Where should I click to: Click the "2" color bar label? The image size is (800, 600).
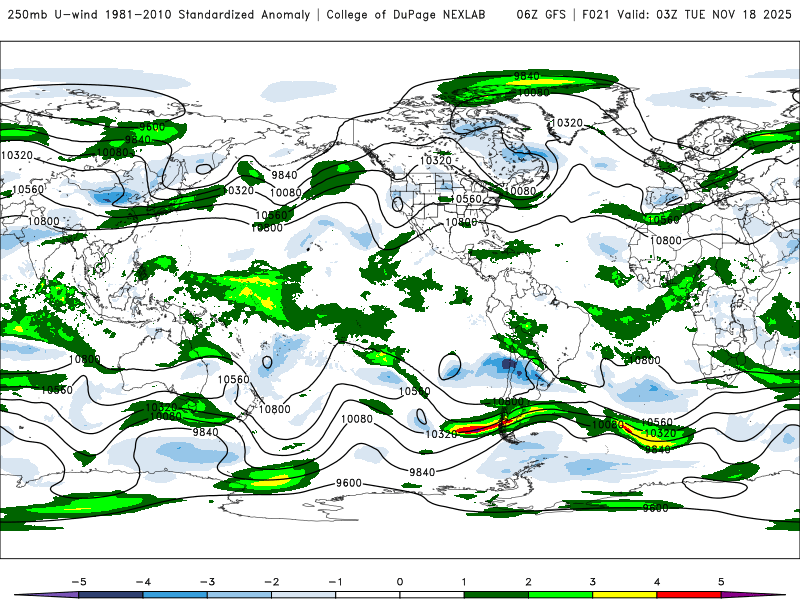528,582
